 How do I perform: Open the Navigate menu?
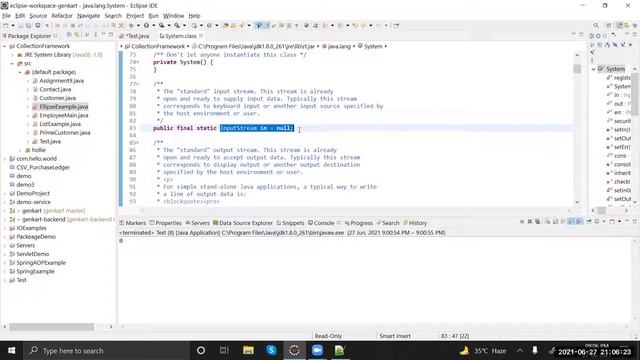pos(88,16)
